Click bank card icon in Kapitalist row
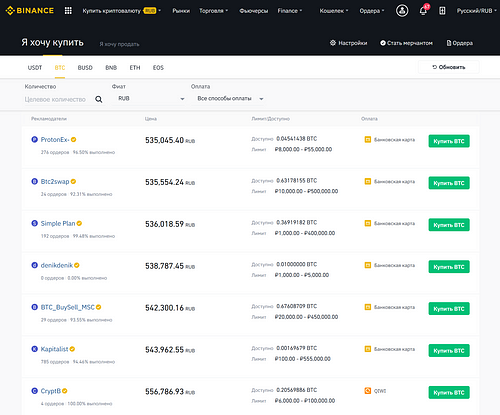This screenshot has height=415, width=500. 368,349
